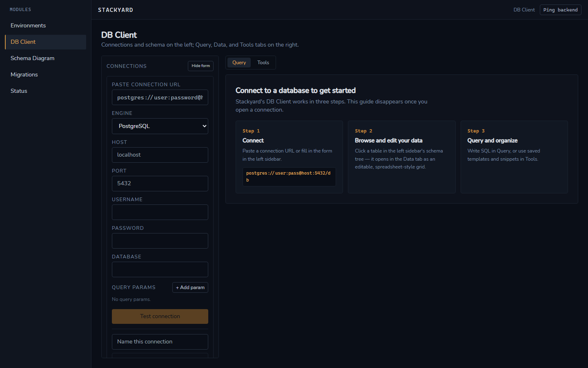Focus the Paste Connection URL field
Viewport: 588px width, 368px height.
pos(160,97)
